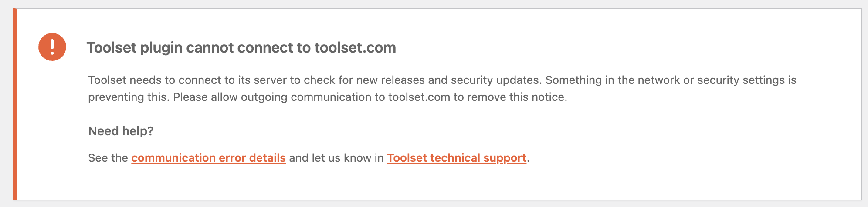Click the 'See the' text before the link

108,158
